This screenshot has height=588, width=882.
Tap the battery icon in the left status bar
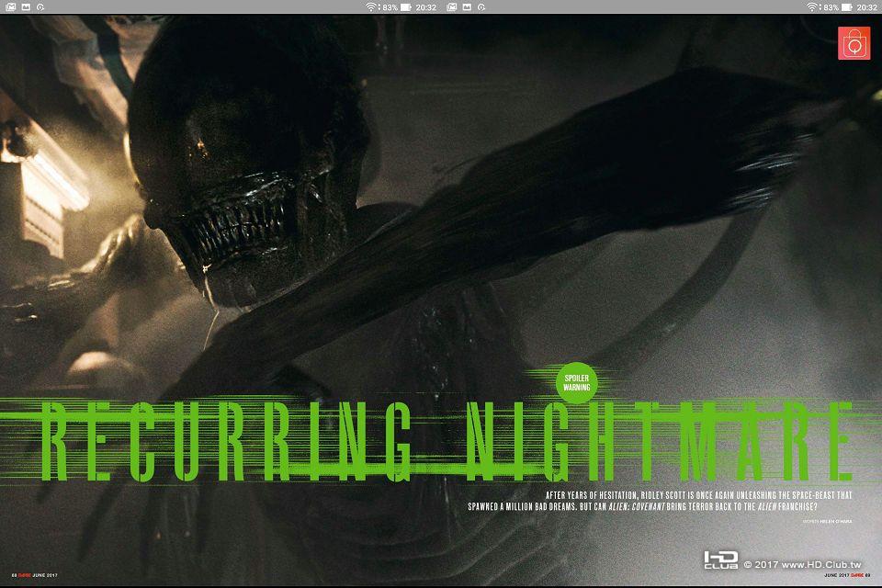click(404, 7)
